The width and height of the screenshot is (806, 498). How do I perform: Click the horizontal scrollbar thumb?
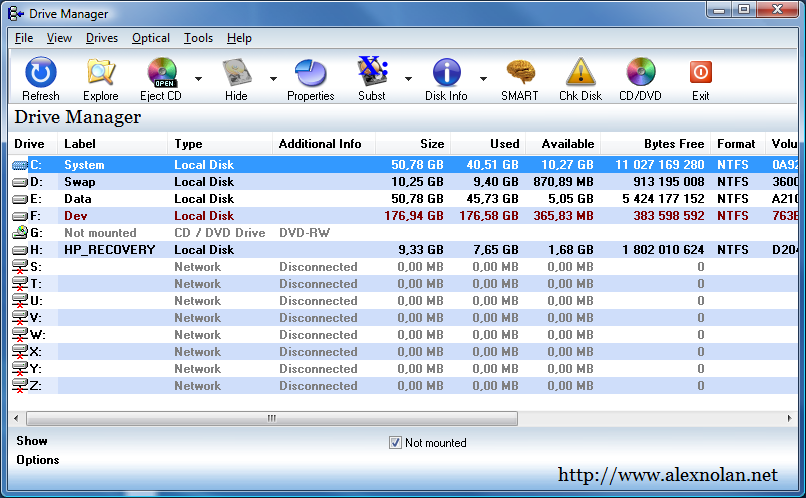[272, 418]
